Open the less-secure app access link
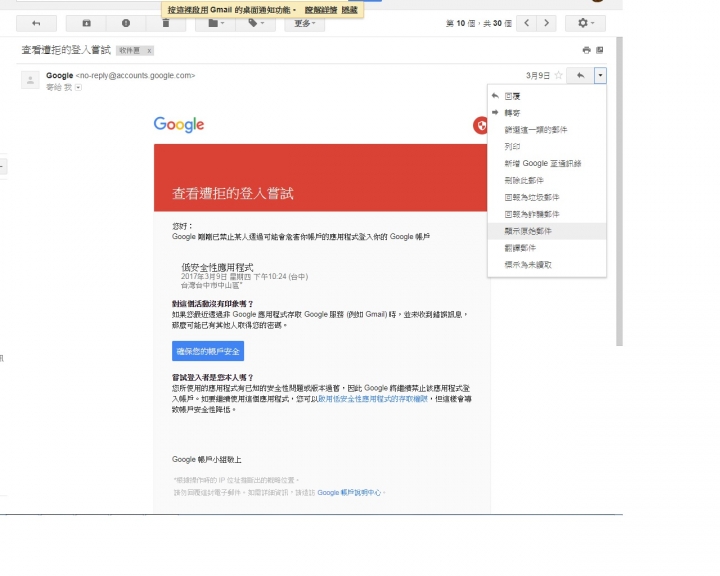The width and height of the screenshot is (720, 576). (373, 399)
